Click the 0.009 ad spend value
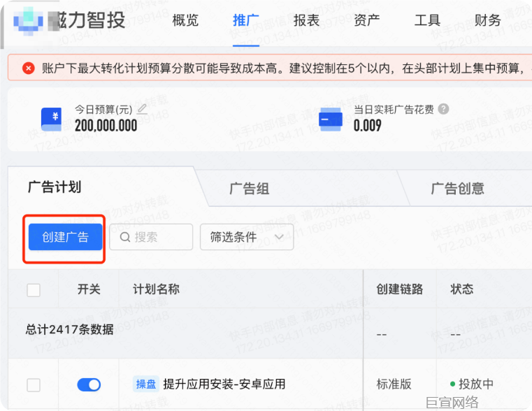Screen dimensions: 532x411 click(x=368, y=126)
